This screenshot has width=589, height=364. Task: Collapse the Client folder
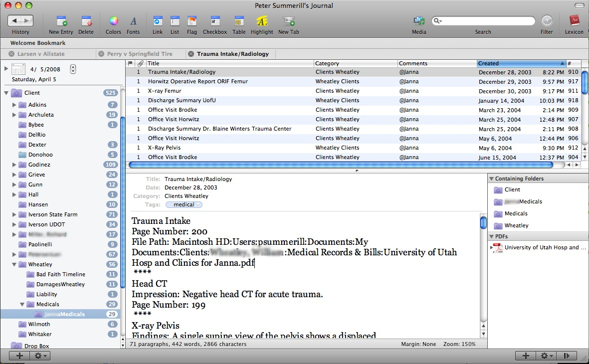click(6, 93)
